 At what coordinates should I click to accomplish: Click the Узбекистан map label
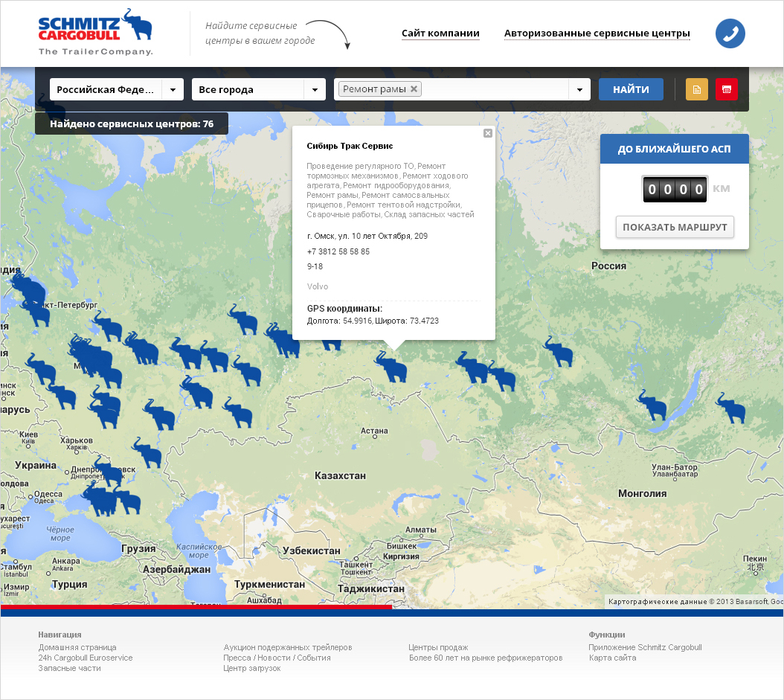coord(312,551)
